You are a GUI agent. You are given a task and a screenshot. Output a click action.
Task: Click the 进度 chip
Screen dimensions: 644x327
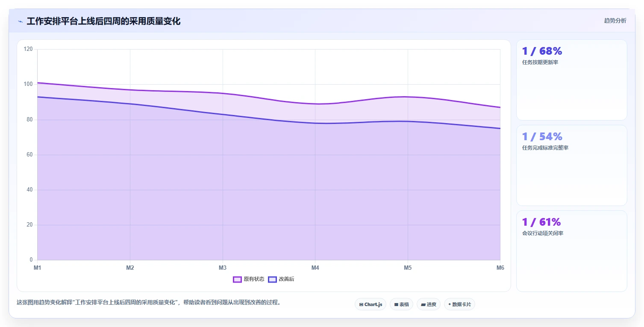coord(429,304)
